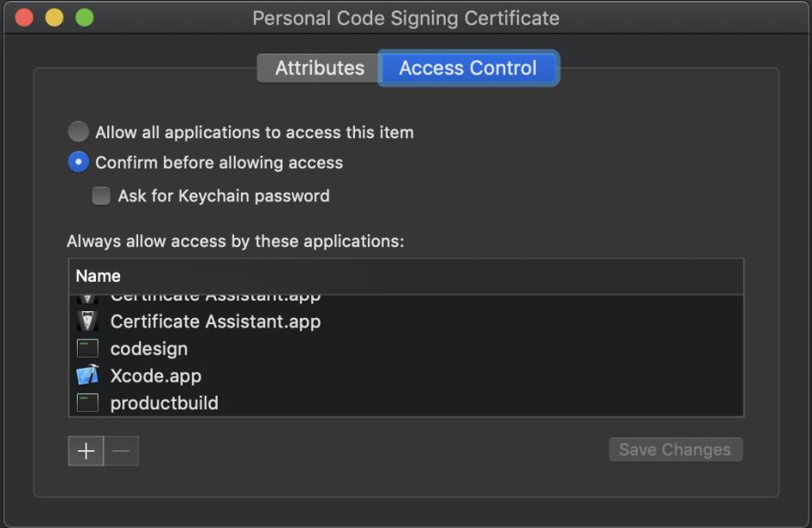Click the codesign terminal icon
This screenshot has width=812, height=528.
(x=86, y=348)
